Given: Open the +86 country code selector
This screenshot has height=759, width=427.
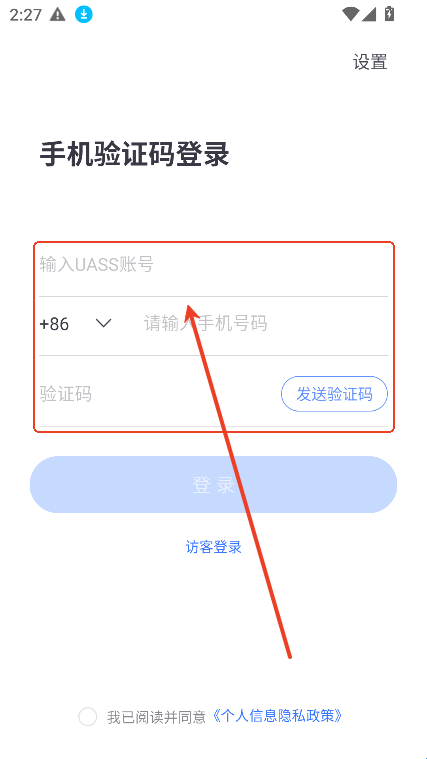Looking at the screenshot, I should coord(76,323).
